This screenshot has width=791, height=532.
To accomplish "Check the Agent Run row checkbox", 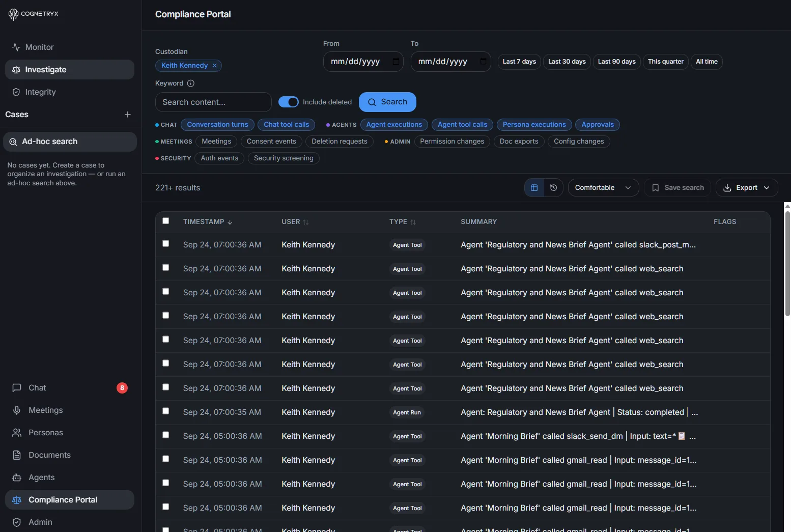I will 165,411.
